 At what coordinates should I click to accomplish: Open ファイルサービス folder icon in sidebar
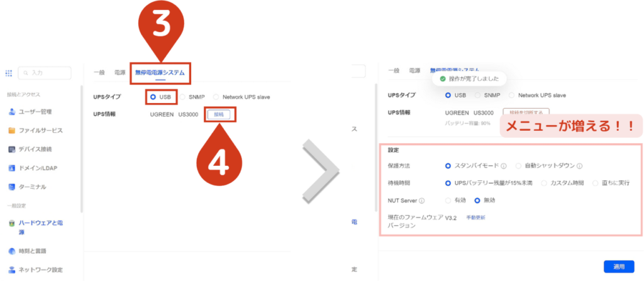[x=12, y=131]
